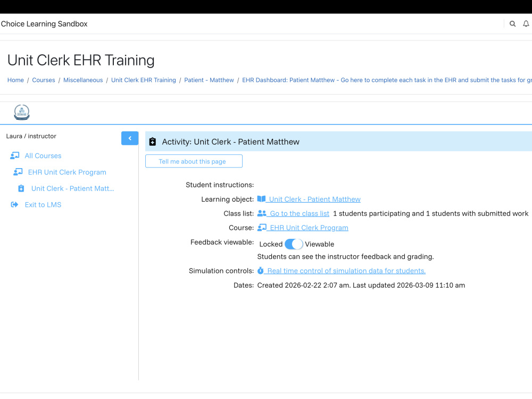Click the Simulation controls label
532x399 pixels.
click(221, 271)
